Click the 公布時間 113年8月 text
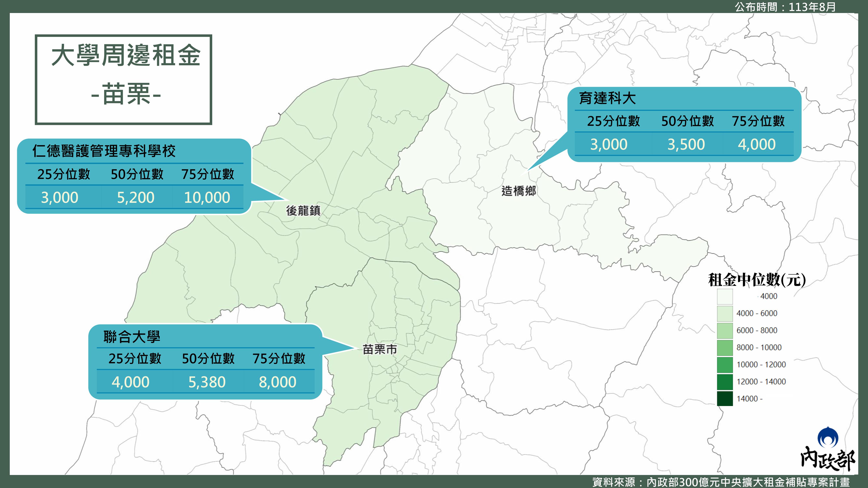Viewport: 868px width, 488px height. pos(785,7)
